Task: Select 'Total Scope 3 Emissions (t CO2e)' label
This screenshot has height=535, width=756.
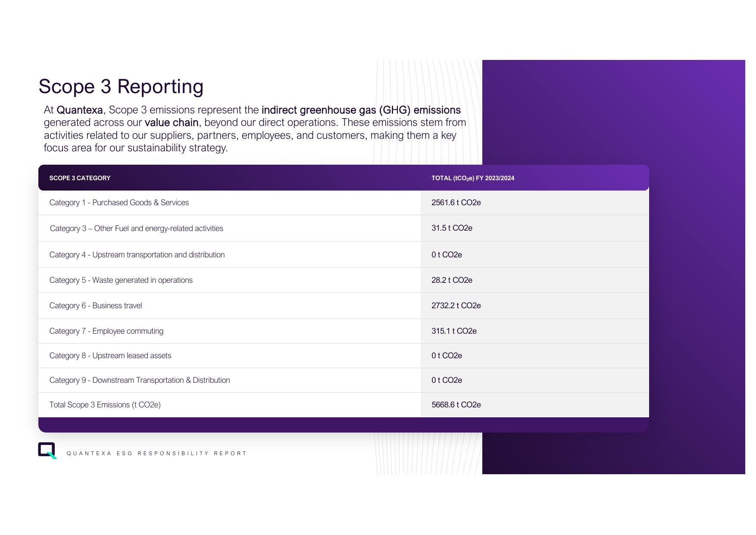Action: tap(105, 405)
